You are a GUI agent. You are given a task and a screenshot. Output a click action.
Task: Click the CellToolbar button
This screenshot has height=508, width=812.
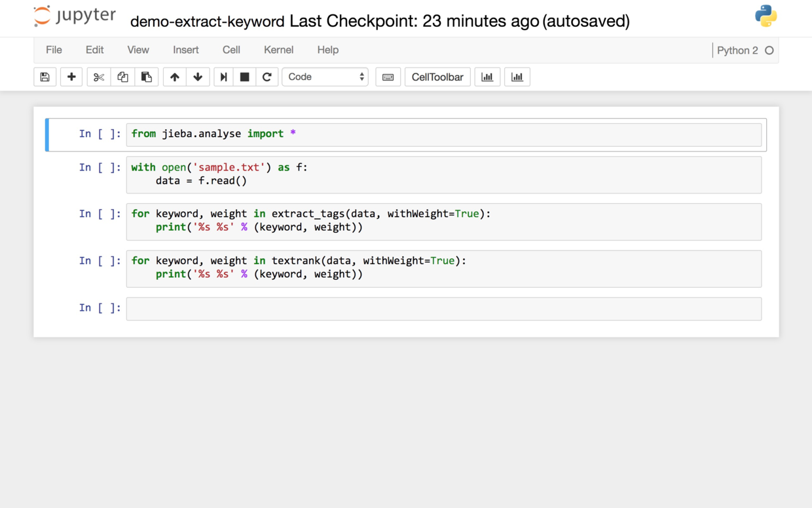pyautogui.click(x=437, y=77)
